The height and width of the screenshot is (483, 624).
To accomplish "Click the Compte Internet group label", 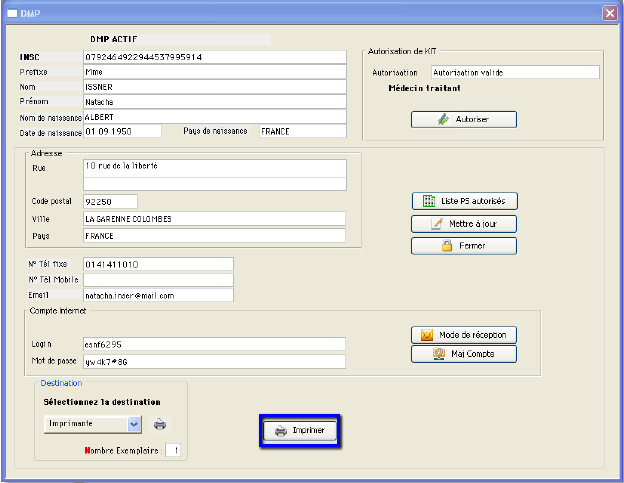I will tap(58, 311).
